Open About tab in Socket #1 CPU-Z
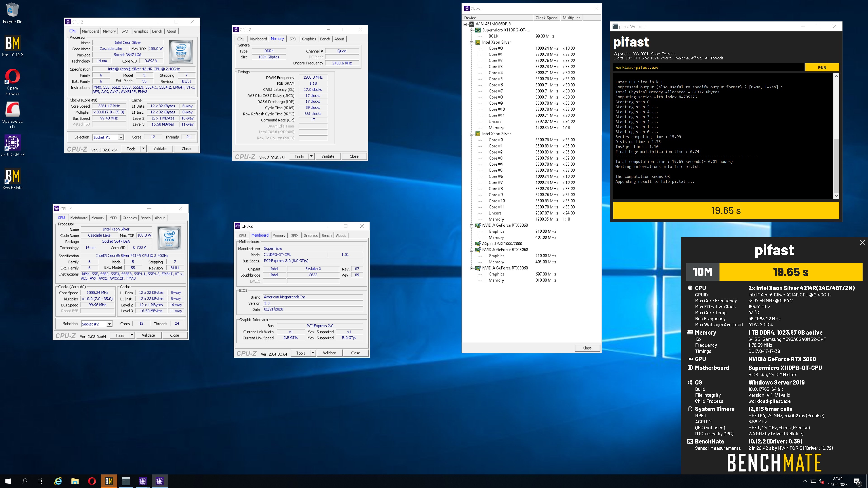The width and height of the screenshot is (868, 488). click(171, 31)
